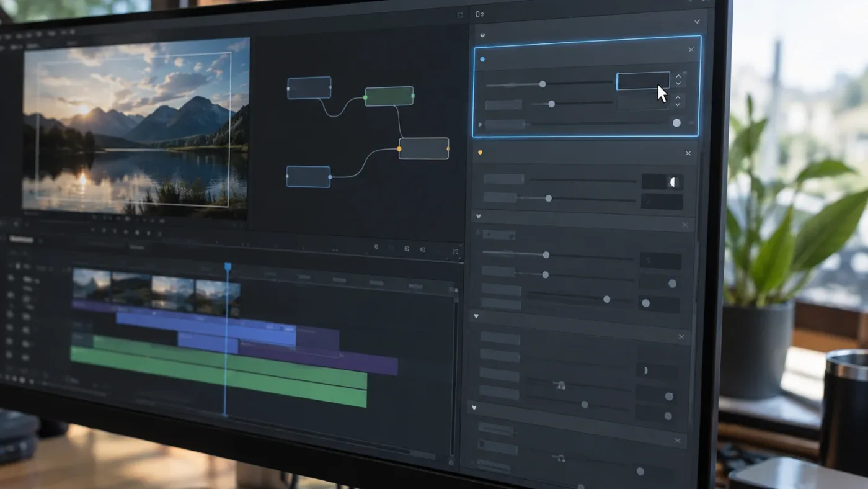Select the green node in the node graph
The image size is (868, 489).
(389, 96)
